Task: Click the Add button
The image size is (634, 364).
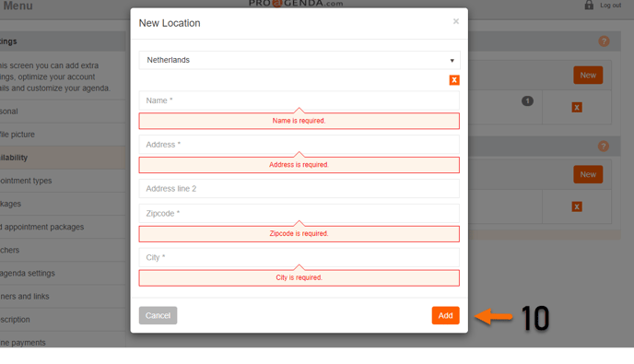Action: pyautogui.click(x=446, y=315)
